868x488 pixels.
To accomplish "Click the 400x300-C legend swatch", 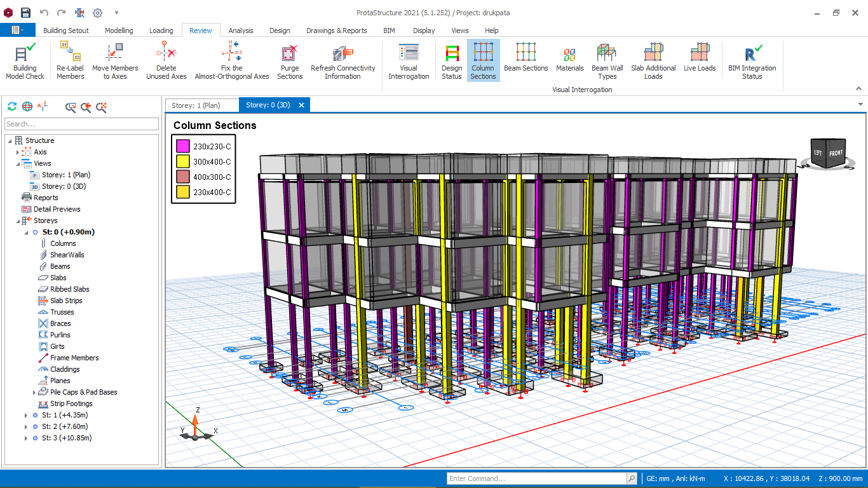I will point(183,177).
